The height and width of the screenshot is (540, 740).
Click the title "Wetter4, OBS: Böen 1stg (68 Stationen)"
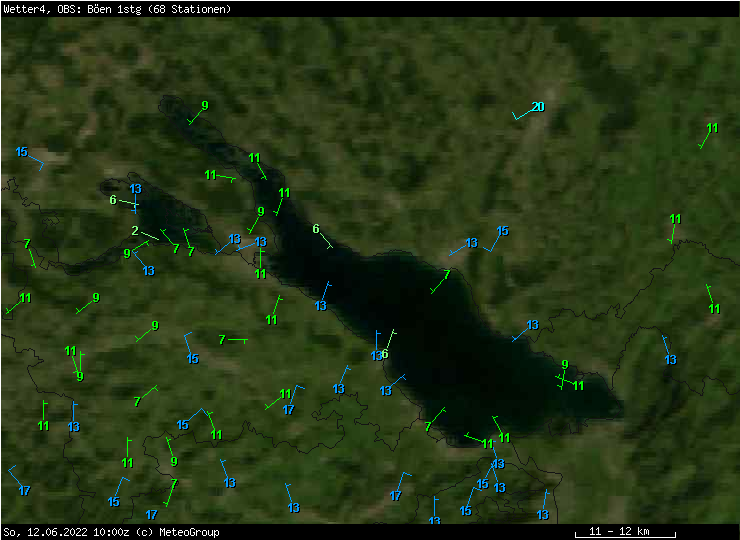click(x=118, y=9)
